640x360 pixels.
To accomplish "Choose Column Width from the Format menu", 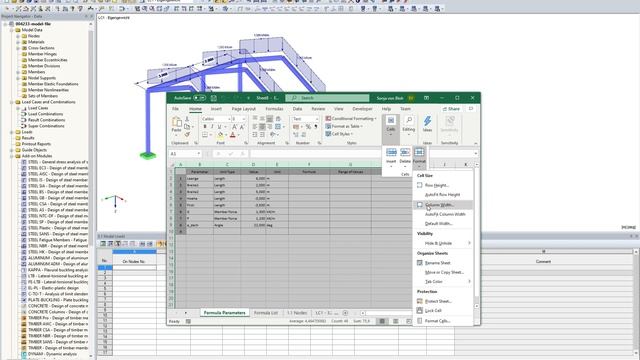I will coord(443,205).
